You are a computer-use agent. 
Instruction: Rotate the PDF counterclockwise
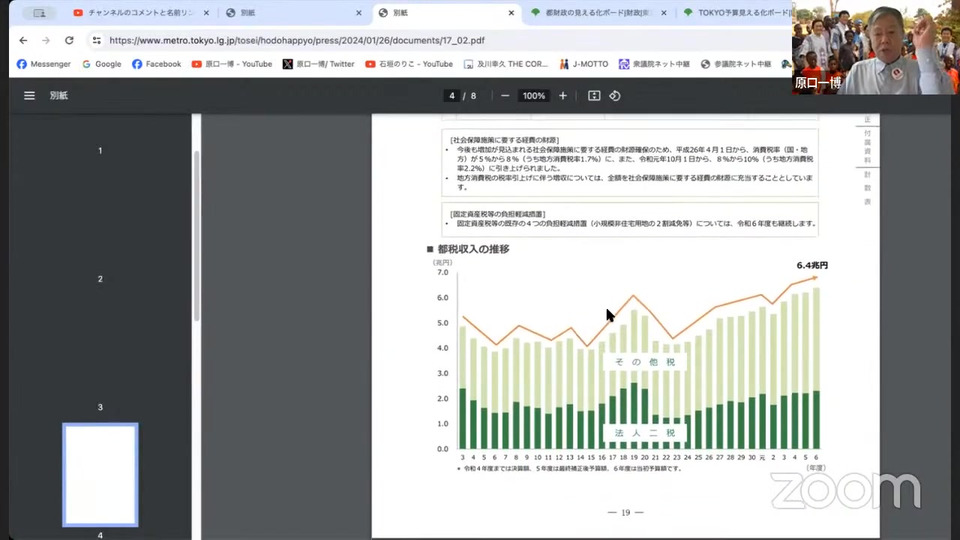615,96
